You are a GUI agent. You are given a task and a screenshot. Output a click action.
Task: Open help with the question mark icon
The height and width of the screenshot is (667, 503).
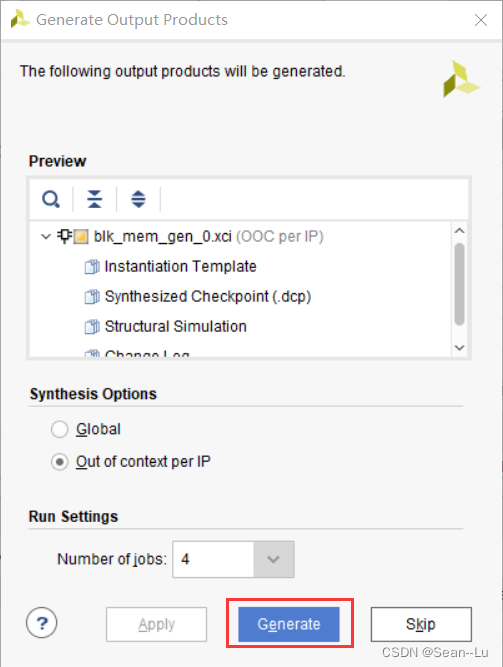(42, 623)
